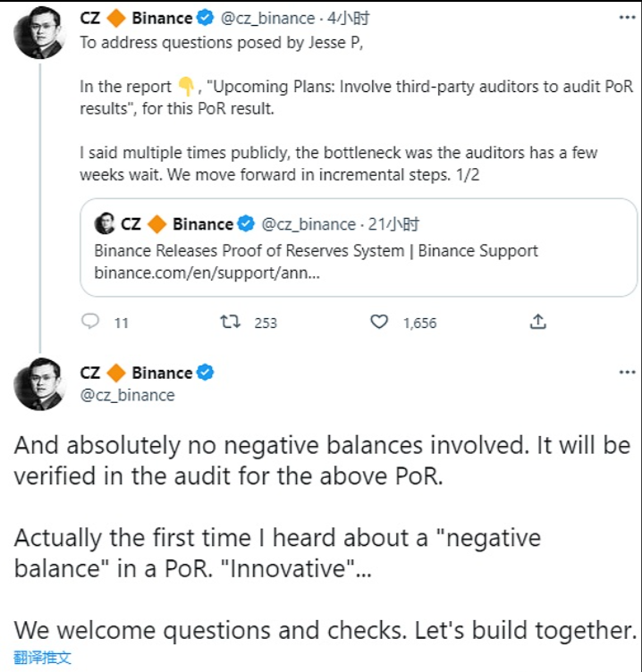Screen dimensions: 642x672
Task: Click the pointing-down hand emoji in the tweet
Action: click(185, 87)
